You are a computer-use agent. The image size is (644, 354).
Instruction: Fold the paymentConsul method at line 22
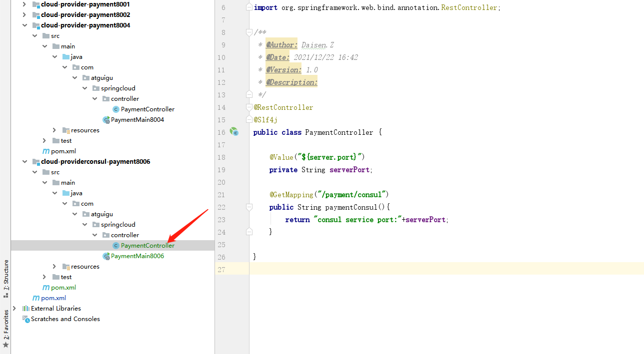tap(249, 207)
